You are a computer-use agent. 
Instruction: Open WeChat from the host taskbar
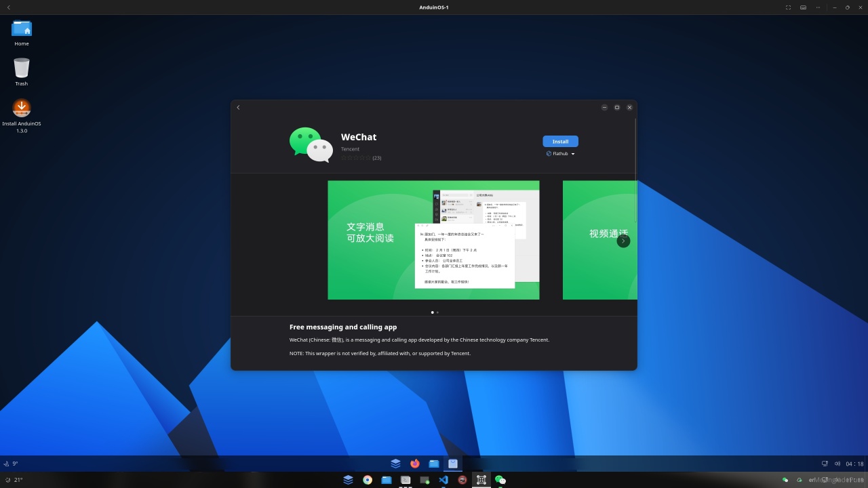pyautogui.click(x=500, y=480)
